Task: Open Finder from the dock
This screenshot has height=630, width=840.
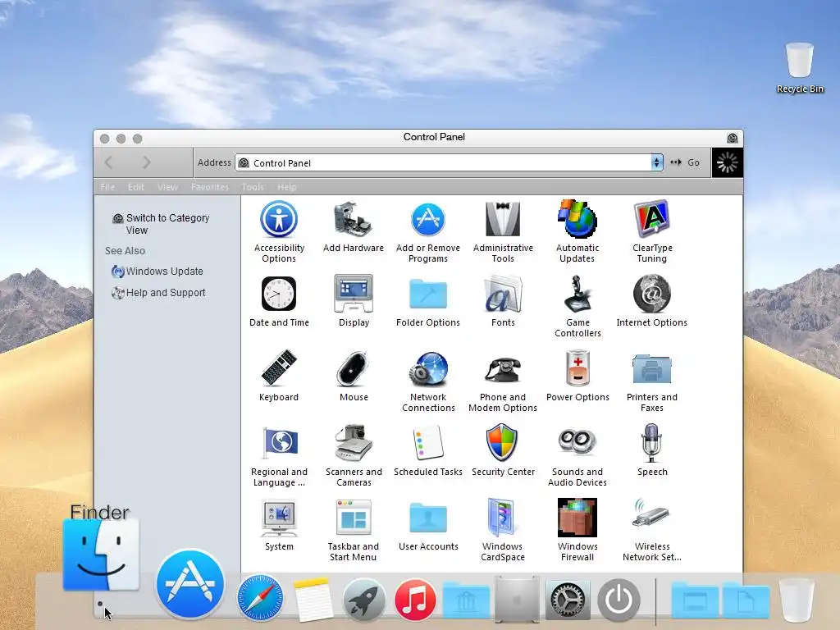Action: click(x=101, y=555)
